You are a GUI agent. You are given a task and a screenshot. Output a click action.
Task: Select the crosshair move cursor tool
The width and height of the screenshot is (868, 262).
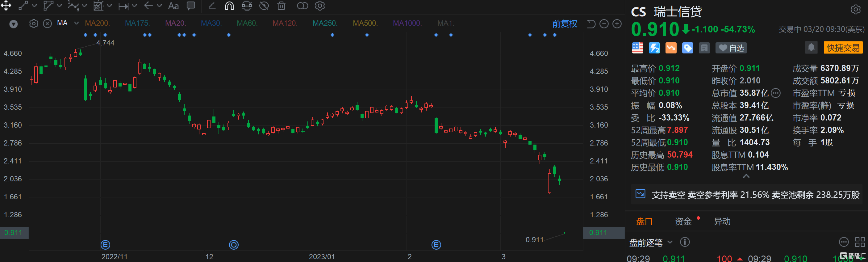[x=6, y=6]
